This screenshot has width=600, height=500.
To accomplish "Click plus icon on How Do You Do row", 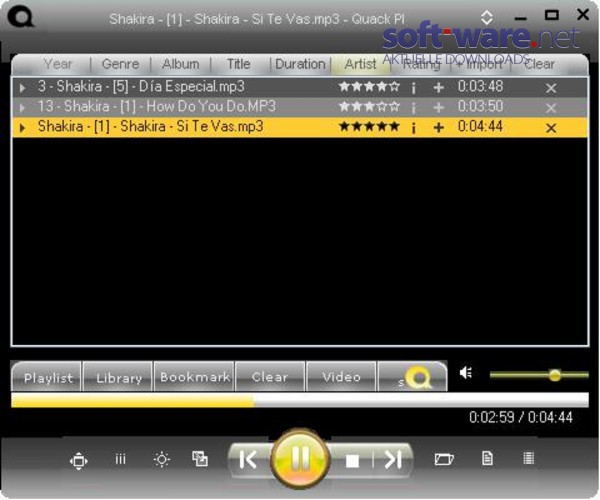I will 439,108.
